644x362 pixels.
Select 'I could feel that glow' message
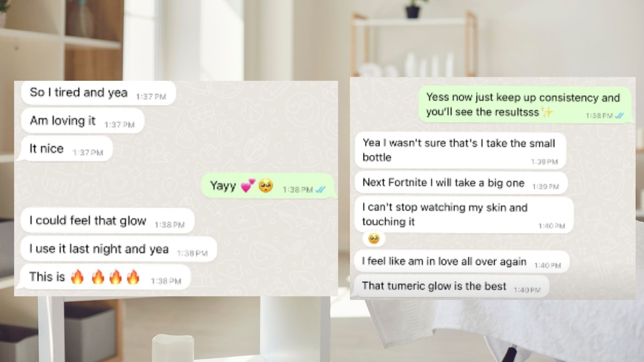click(x=107, y=221)
